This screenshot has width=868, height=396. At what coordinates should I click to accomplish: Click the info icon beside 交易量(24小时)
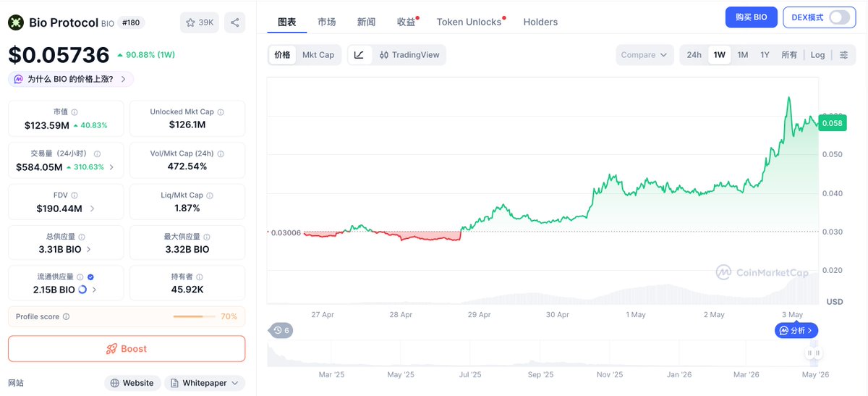click(x=97, y=153)
